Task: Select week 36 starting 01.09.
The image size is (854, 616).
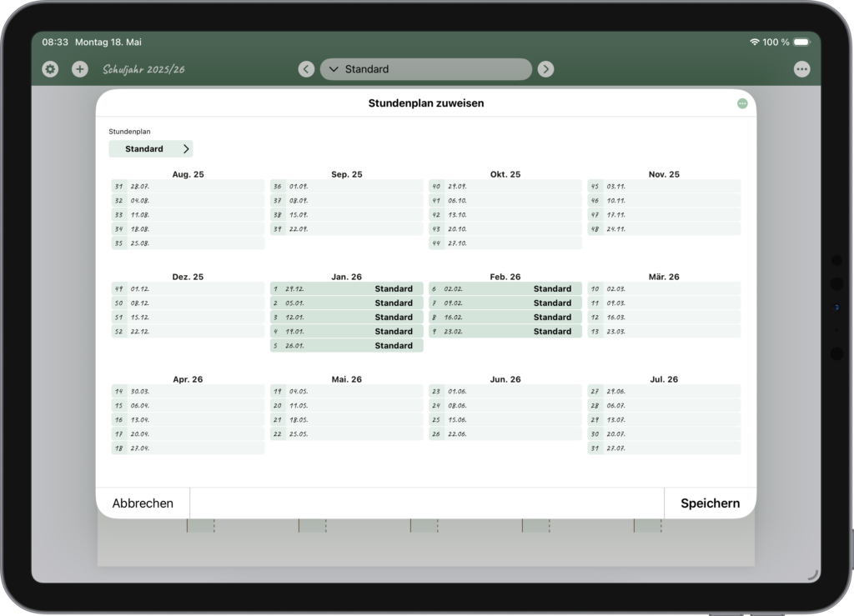Action: coord(346,186)
